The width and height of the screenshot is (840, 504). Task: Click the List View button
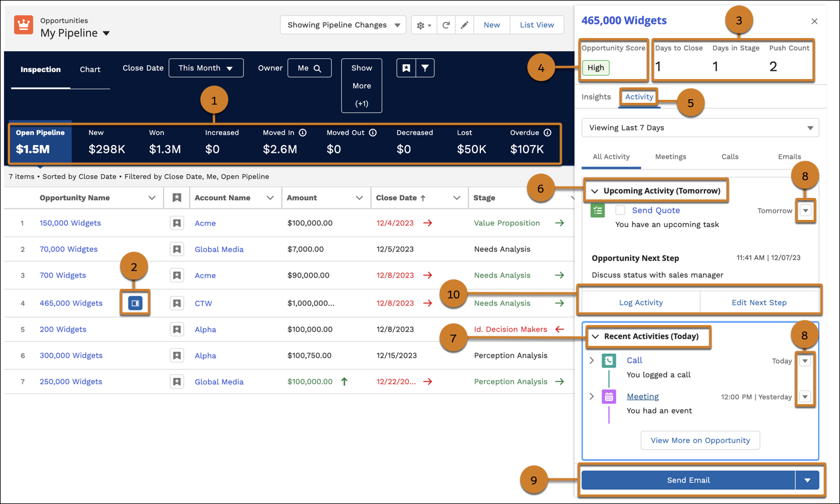tap(537, 25)
